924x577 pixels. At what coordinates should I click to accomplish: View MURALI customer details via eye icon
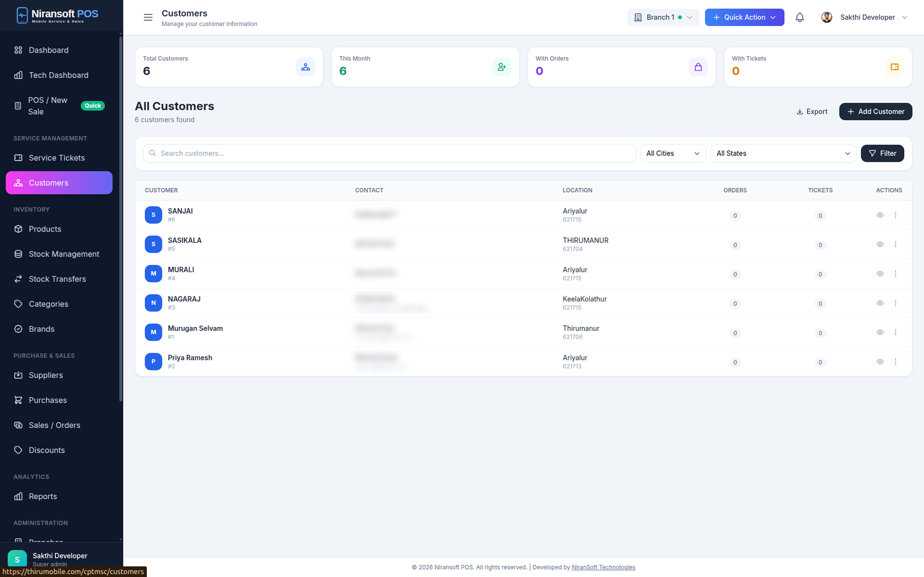(x=880, y=274)
